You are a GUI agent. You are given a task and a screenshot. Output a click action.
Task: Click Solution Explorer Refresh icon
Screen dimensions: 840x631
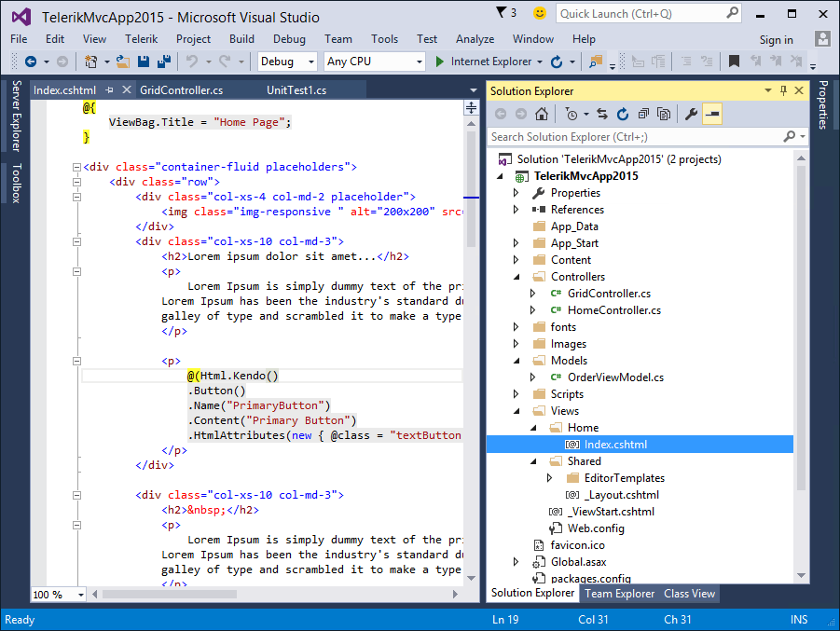tap(623, 114)
